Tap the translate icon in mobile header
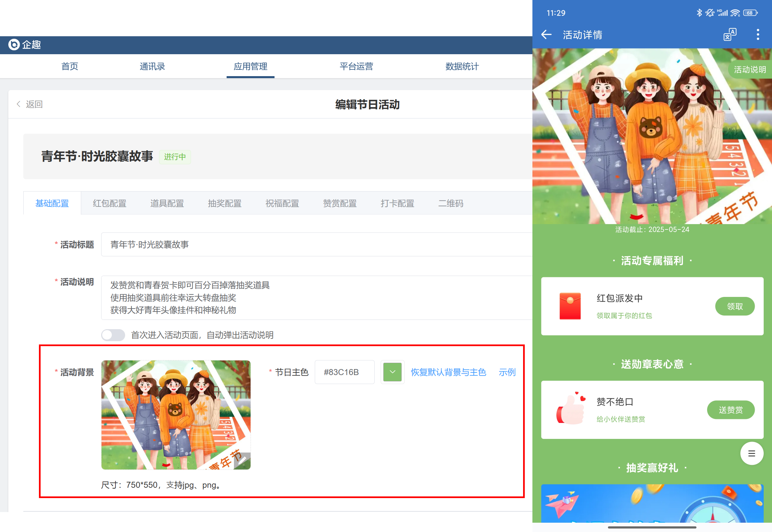 pyautogui.click(x=730, y=34)
